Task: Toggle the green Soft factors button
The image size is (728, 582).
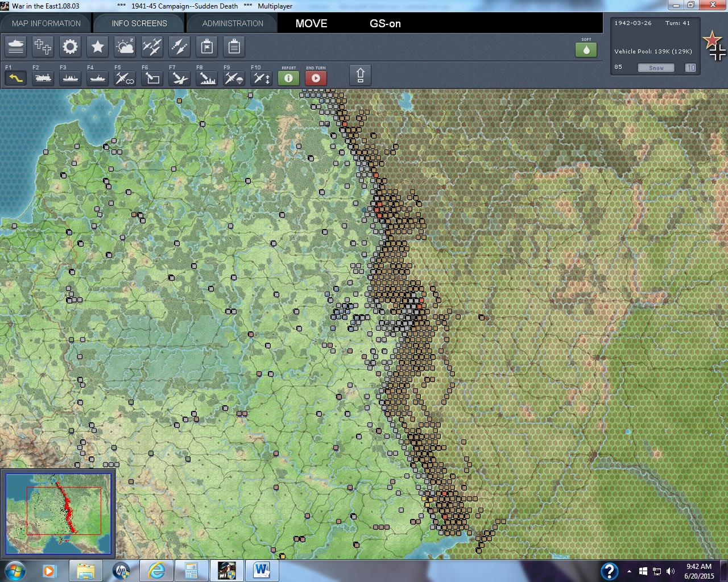Action: point(586,49)
